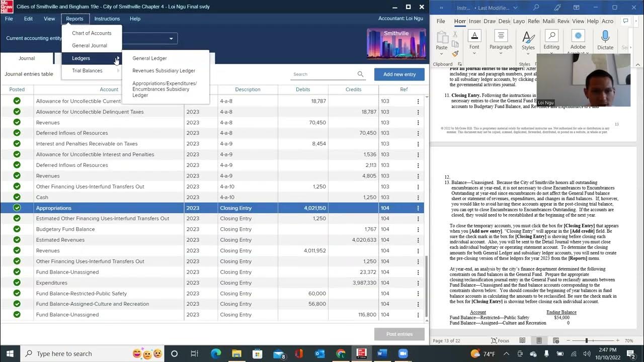
Task: Click the Cut scissors icon in Word
Action: pos(456,35)
